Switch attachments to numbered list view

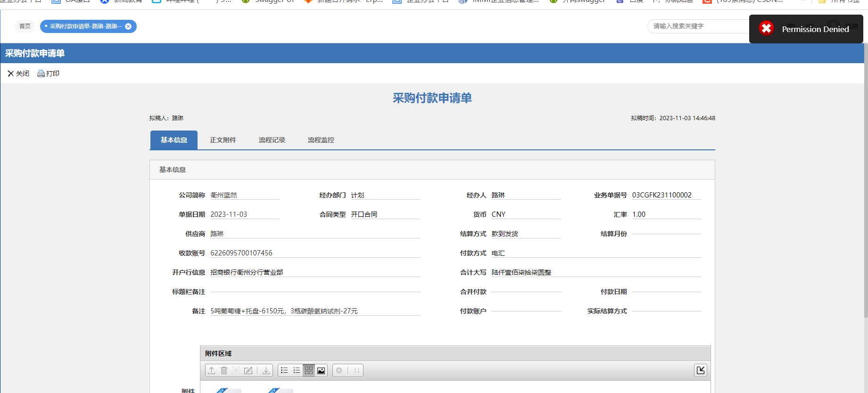pos(297,370)
